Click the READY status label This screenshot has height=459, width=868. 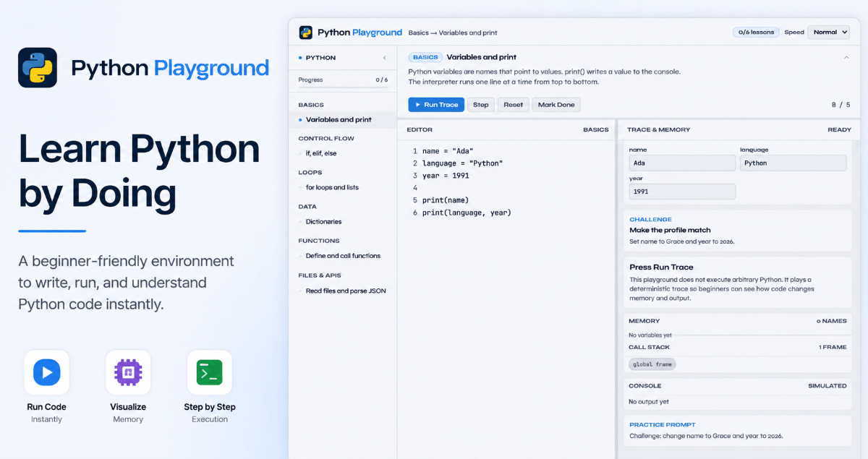coord(839,130)
